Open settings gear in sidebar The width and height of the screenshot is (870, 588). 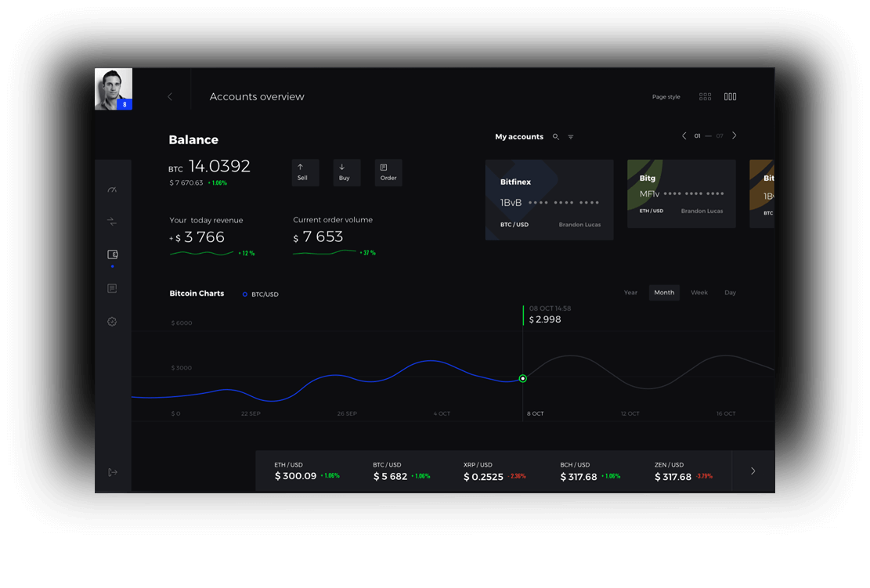point(112,321)
